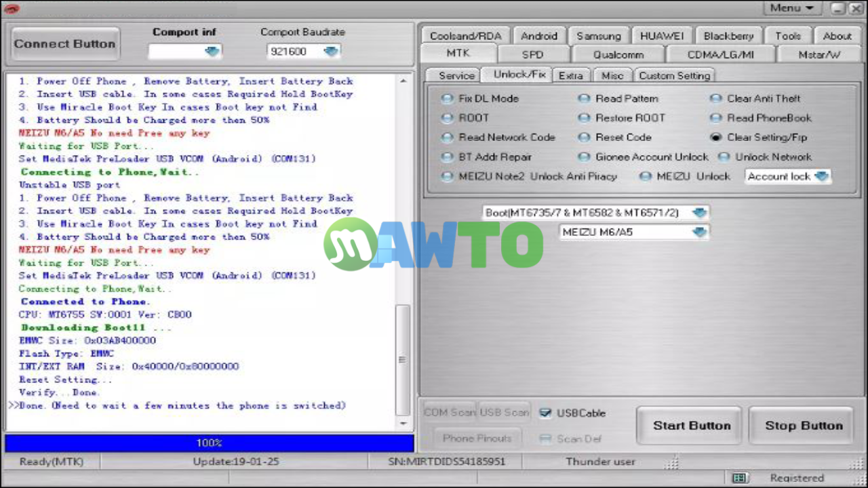
Task: Open the Android tab
Action: [x=539, y=37]
